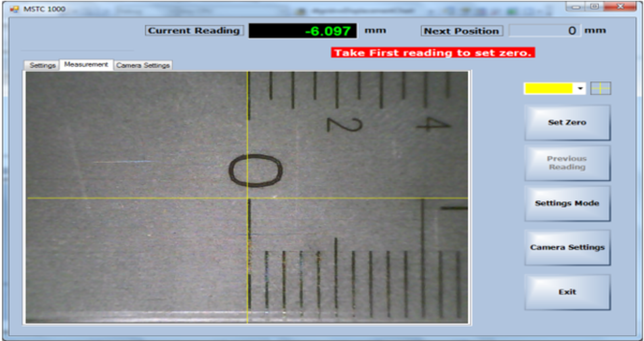Screen dimensions: 644x341
Task: Open the Camera Settings tab
Action: coord(143,65)
